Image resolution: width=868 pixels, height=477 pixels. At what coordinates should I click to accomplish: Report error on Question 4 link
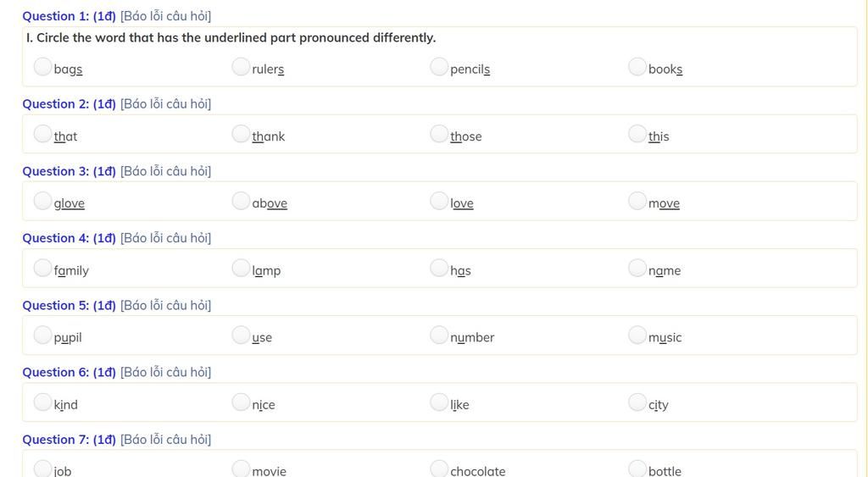[x=165, y=238]
